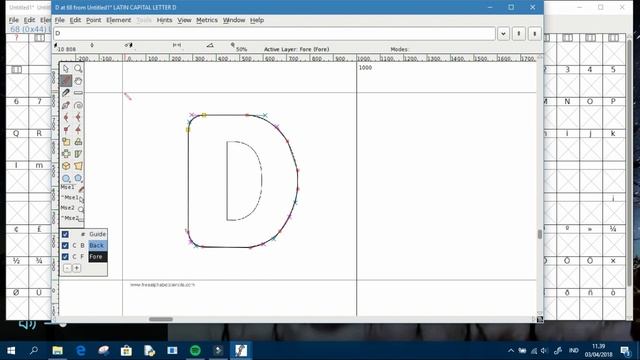
Task: Click font view window vertical scrollbar
Action: (x=630, y=163)
